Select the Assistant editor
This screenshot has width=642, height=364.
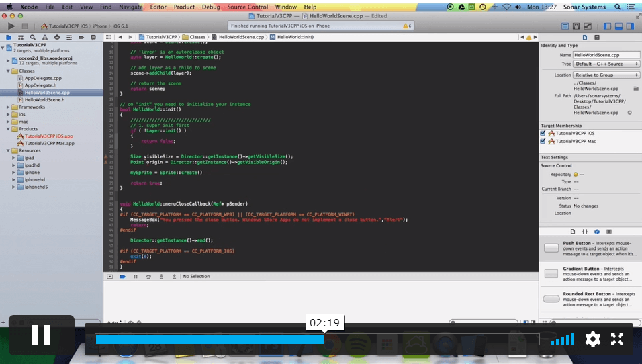(576, 26)
